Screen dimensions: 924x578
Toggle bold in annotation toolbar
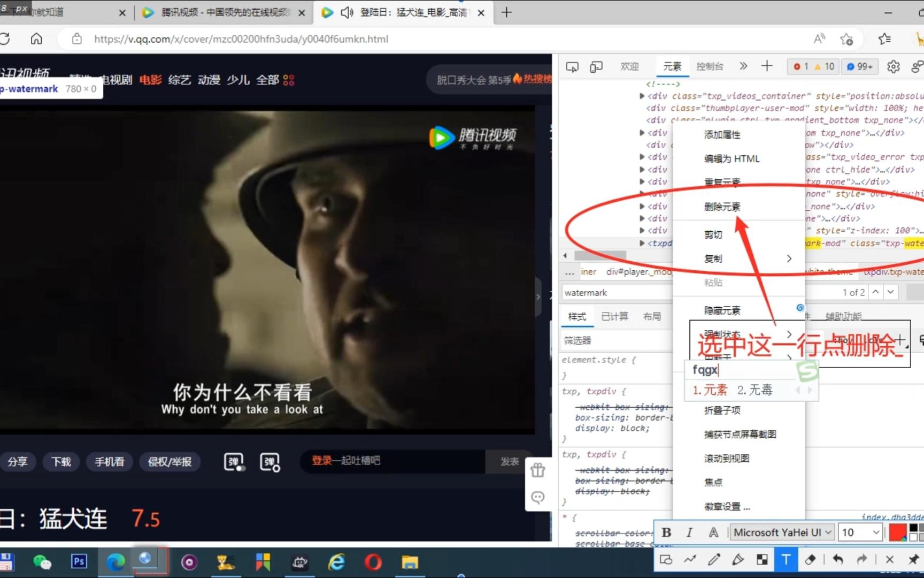tap(666, 533)
